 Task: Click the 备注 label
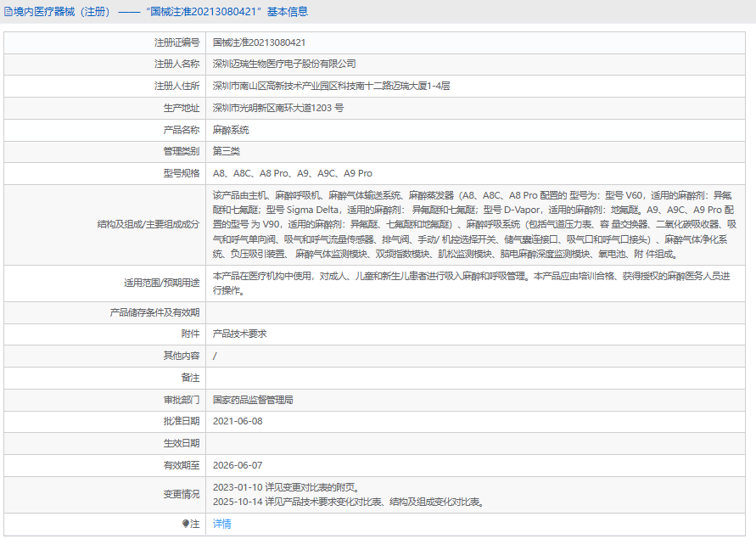tap(190, 378)
